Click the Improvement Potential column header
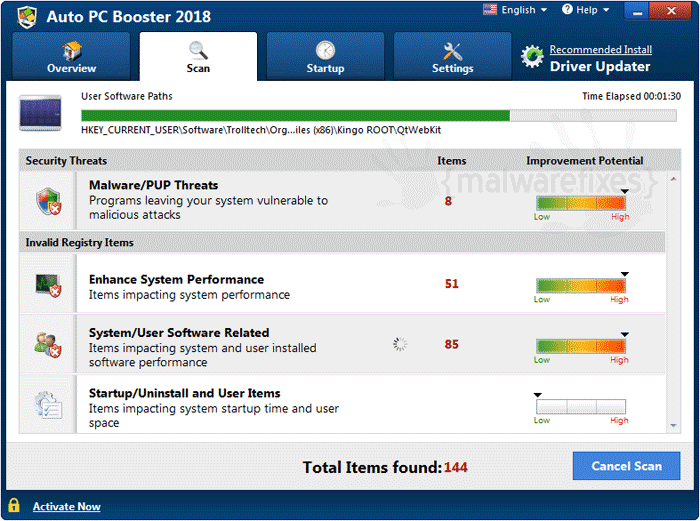This screenshot has width=700, height=521. (x=584, y=161)
